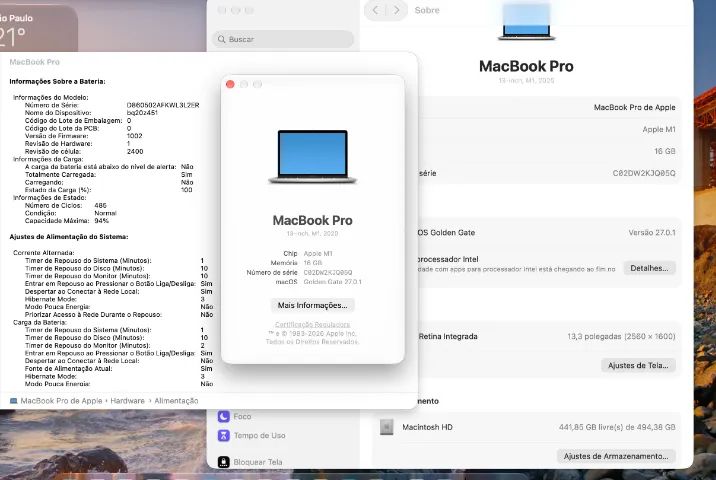716x480 pixels.
Task: Click the MacBook image in About dialog
Action: [x=313, y=157]
